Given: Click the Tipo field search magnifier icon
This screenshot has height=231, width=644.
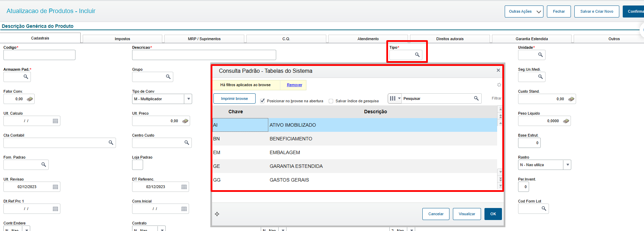Looking at the screenshot, I should tap(417, 55).
